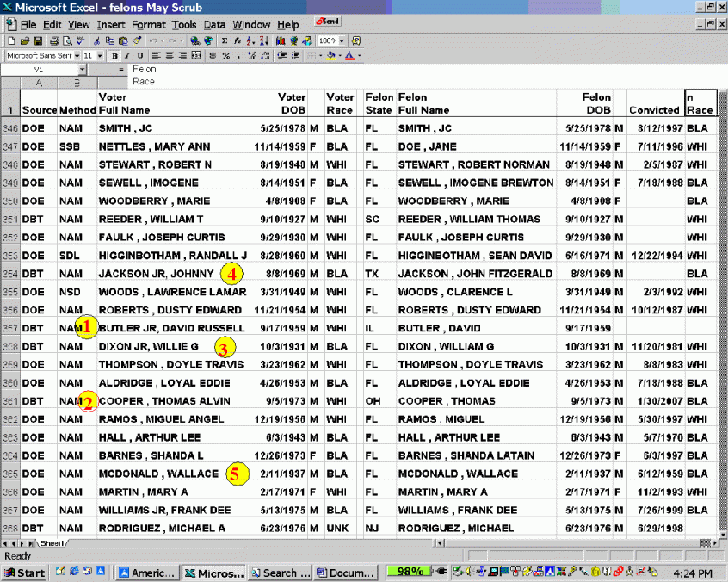Toggle Bold formatting button
Viewport: 728px width, 582px height.
[114, 56]
